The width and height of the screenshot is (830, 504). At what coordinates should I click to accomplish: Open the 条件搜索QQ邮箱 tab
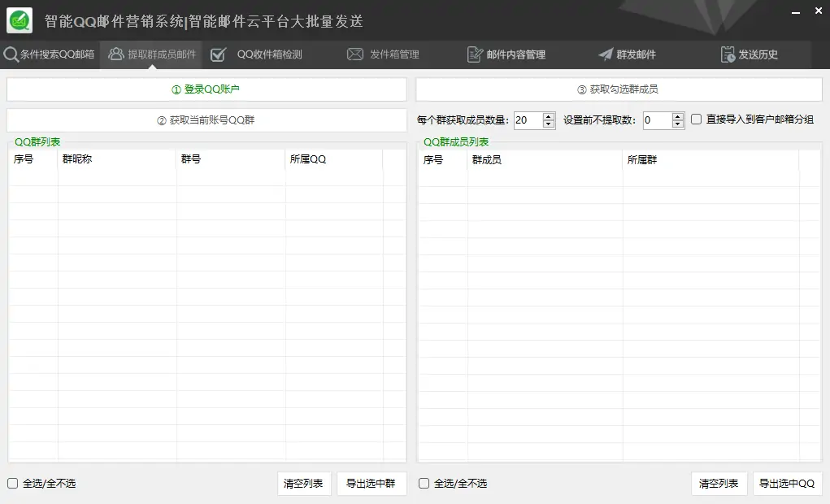point(50,54)
